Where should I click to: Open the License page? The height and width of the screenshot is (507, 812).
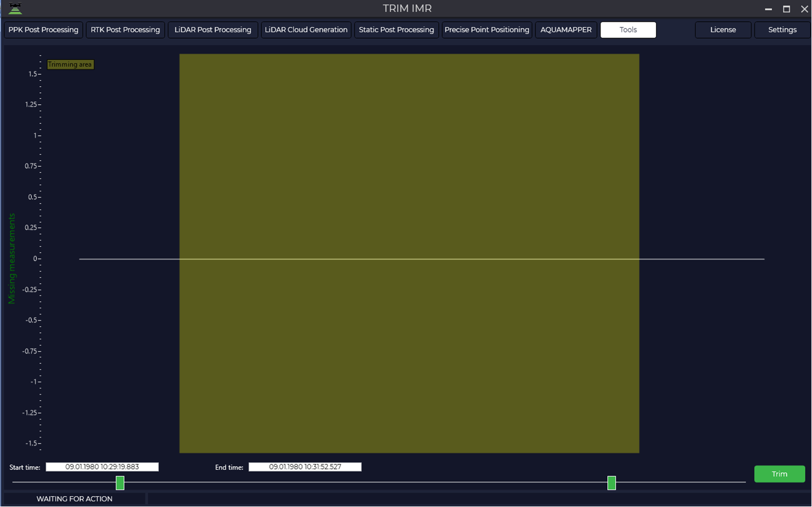723,30
